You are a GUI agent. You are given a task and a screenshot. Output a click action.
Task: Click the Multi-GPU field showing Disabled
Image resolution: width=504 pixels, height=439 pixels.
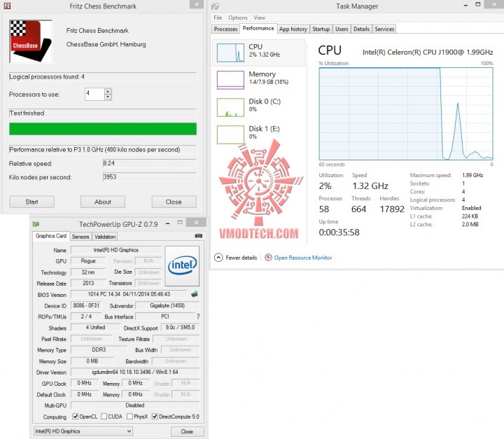click(x=135, y=405)
